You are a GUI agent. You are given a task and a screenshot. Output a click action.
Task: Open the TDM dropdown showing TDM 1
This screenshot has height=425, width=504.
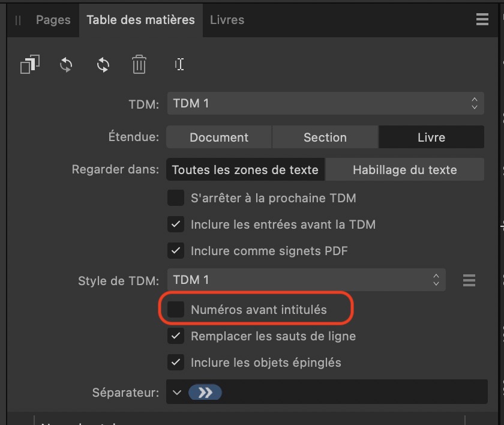tap(325, 103)
